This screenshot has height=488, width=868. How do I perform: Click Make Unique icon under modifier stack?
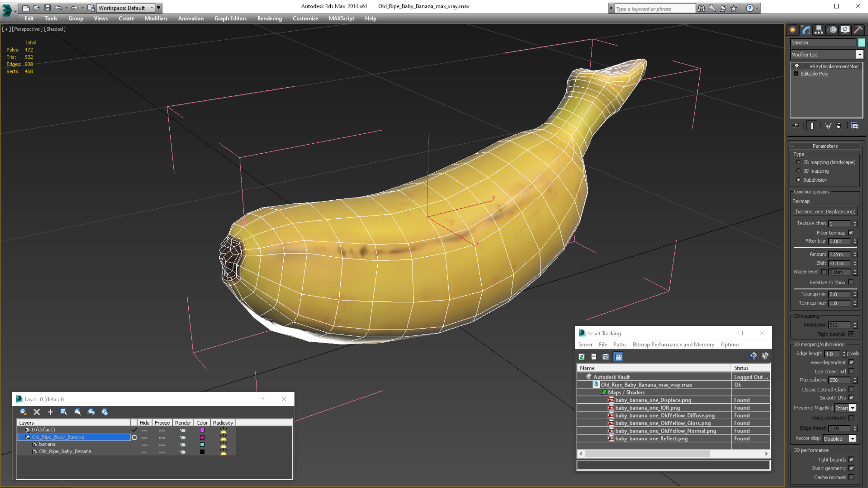click(828, 126)
